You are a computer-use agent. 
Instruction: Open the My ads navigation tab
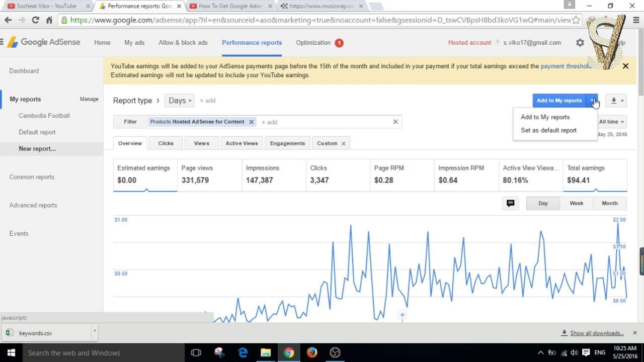pyautogui.click(x=134, y=43)
